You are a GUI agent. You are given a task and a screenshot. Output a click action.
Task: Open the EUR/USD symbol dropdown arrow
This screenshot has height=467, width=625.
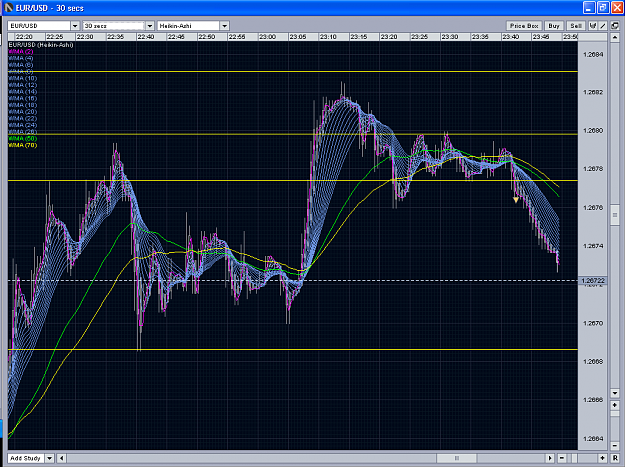point(75,26)
